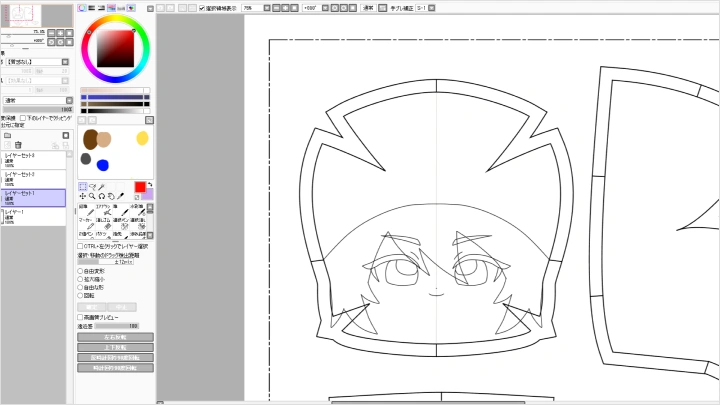The width and height of the screenshot is (720, 405).
Task: Click red foreground color swatch
Action: pos(140,187)
